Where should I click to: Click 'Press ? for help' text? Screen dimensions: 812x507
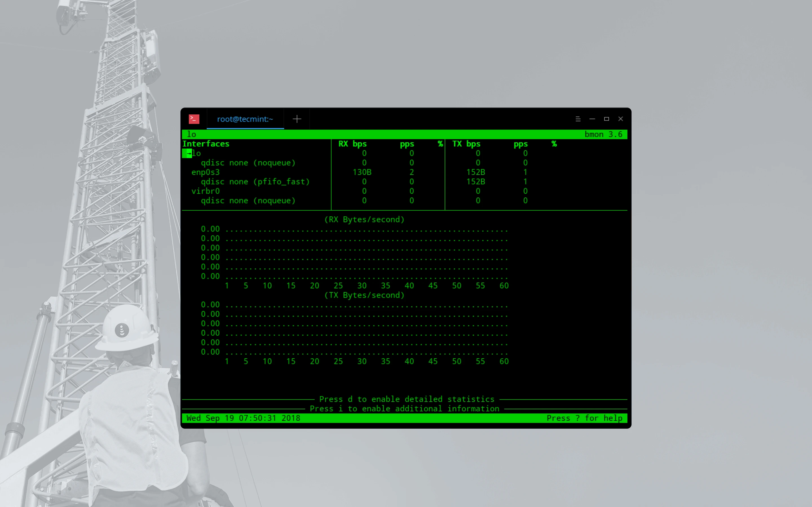[584, 418]
